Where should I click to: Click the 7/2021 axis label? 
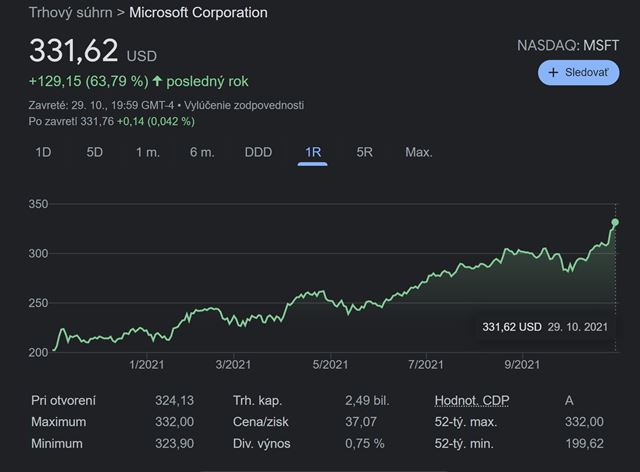point(426,365)
